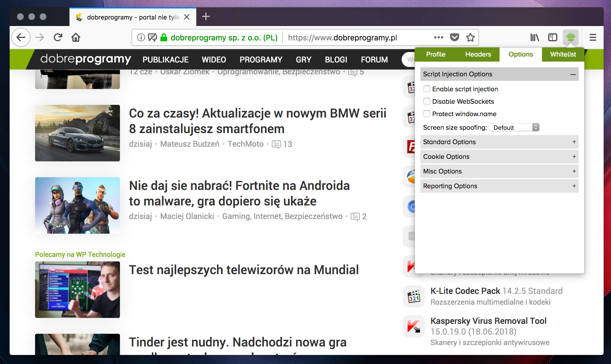Reload the current page

pyautogui.click(x=58, y=37)
